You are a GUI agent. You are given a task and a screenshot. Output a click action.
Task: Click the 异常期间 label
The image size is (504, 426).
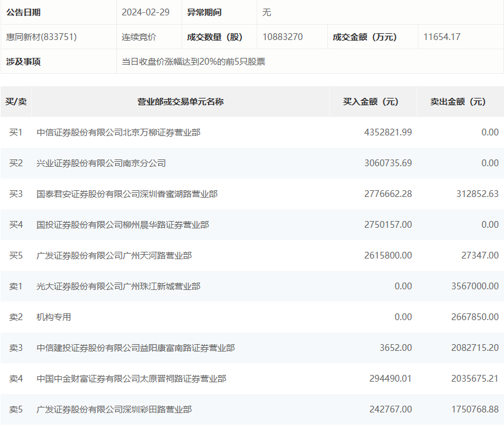(x=204, y=12)
